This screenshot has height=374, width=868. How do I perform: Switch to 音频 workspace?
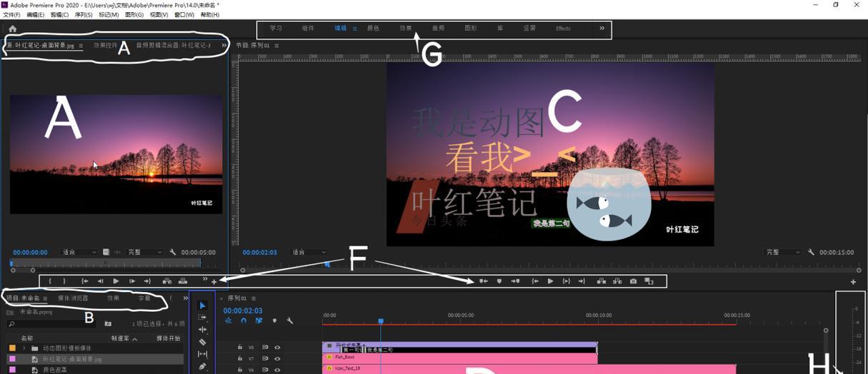(x=439, y=29)
